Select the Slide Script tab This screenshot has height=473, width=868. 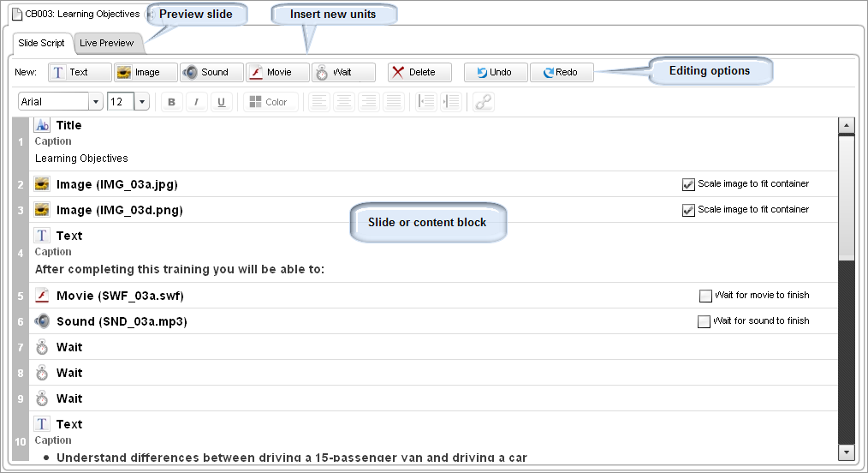tap(41, 43)
